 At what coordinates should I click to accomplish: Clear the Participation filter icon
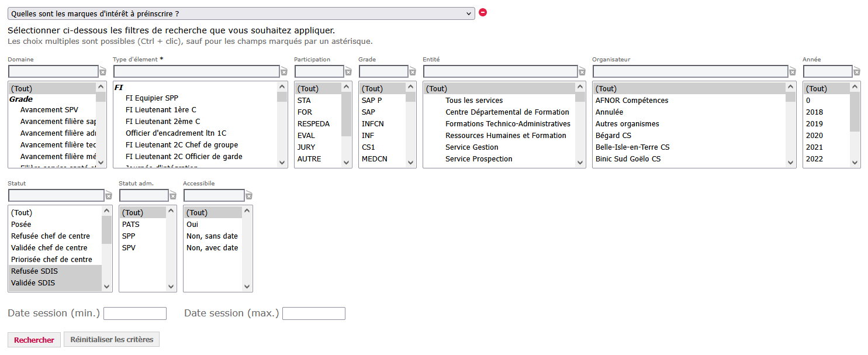coord(348,72)
